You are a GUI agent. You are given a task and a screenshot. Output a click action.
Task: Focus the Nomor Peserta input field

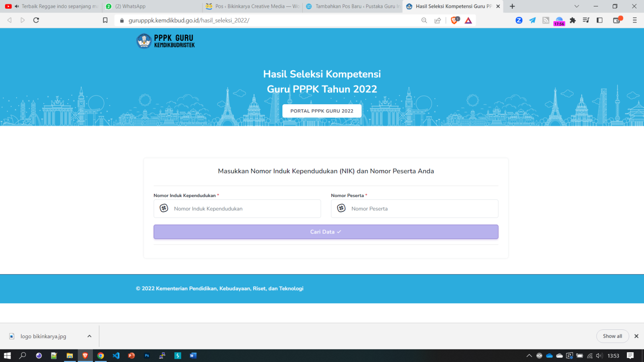click(x=421, y=209)
